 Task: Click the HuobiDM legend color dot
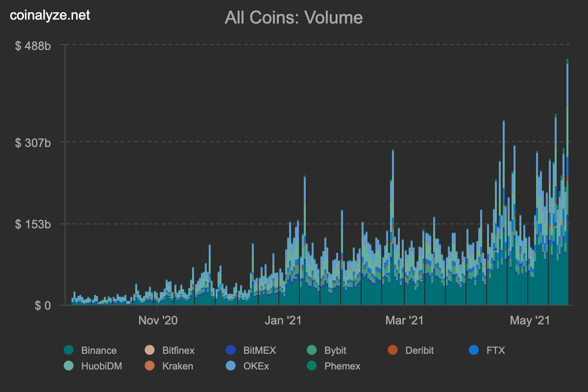69,366
